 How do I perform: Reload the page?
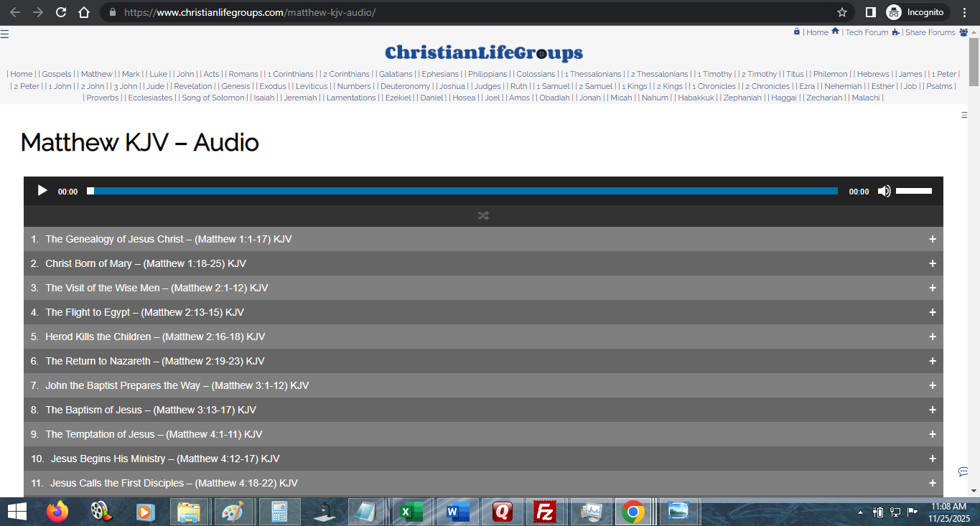click(61, 12)
